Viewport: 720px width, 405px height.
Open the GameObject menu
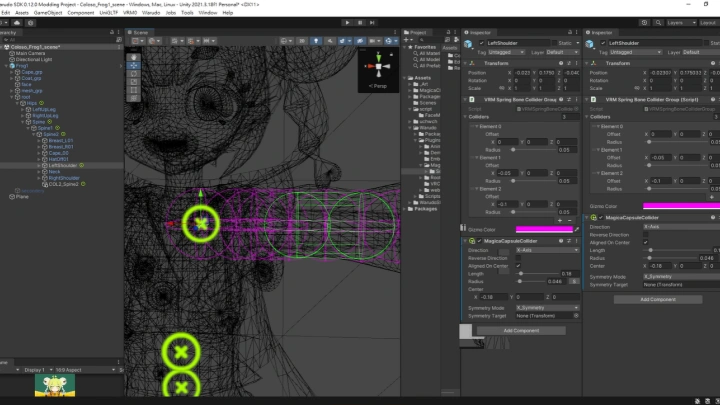click(48, 13)
